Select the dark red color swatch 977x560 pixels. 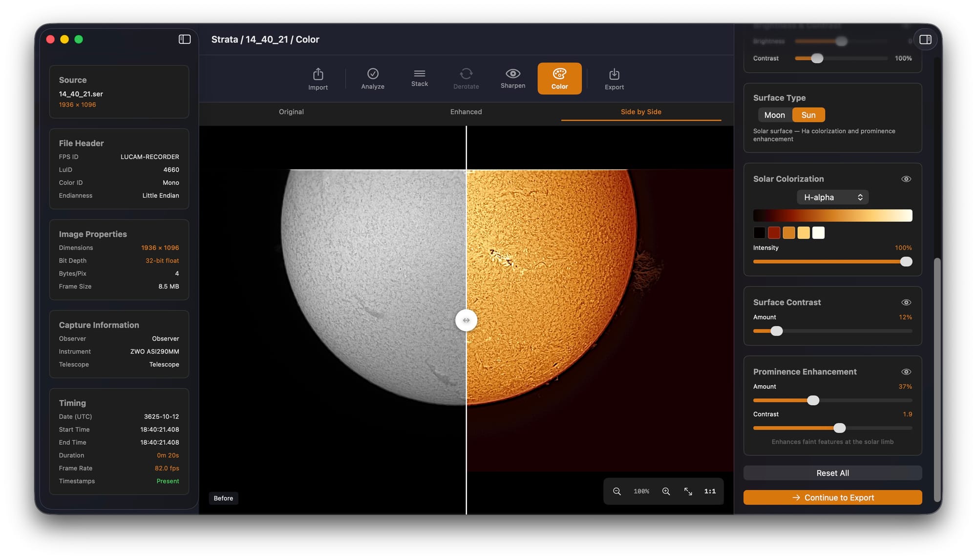(x=774, y=233)
